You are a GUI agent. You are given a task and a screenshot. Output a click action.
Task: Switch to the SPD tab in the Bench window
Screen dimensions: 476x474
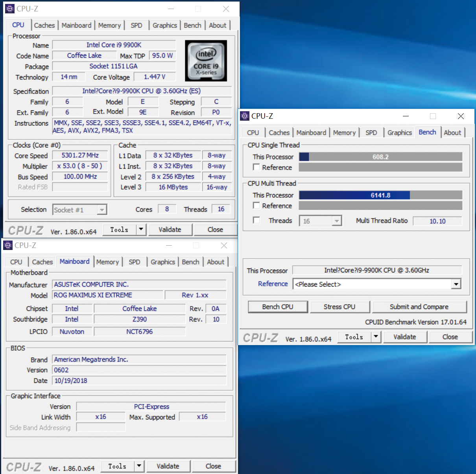(x=371, y=132)
